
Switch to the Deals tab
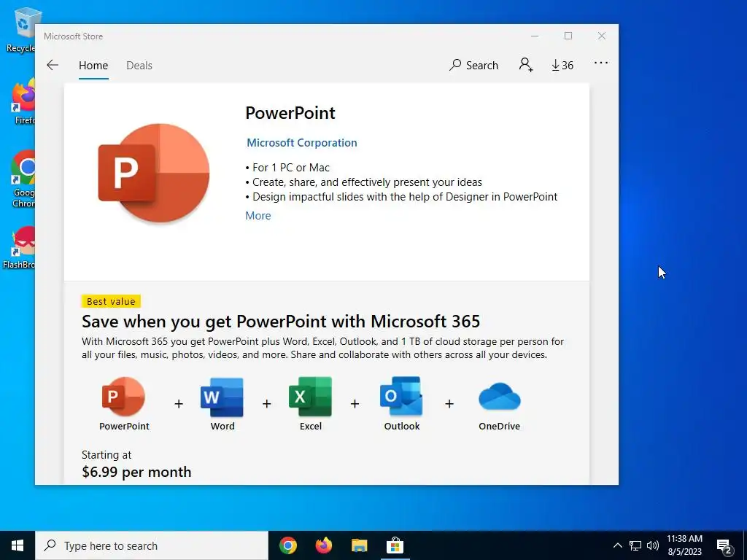pyautogui.click(x=139, y=65)
